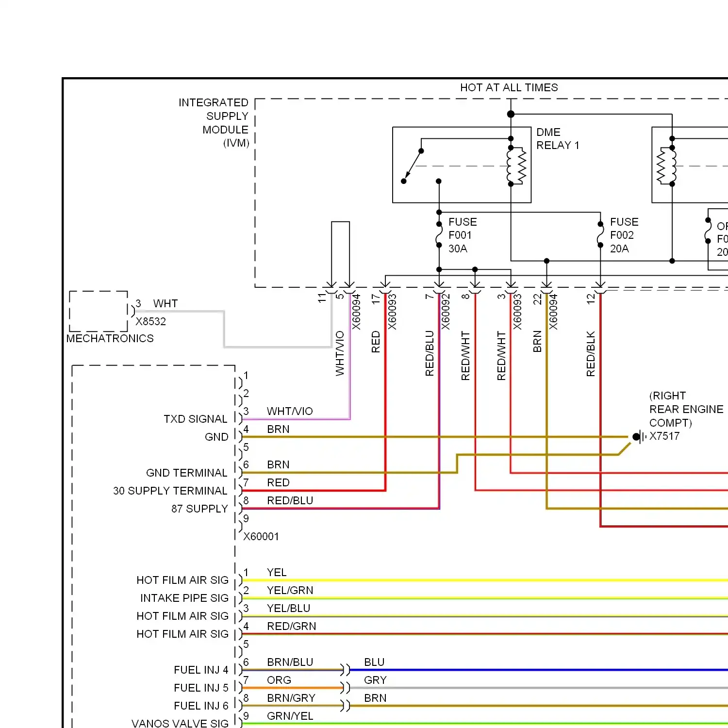Select the INTEGRATED SUPPLY MODULE (IVM) label
The width and height of the screenshot is (728, 728).
tap(214, 123)
